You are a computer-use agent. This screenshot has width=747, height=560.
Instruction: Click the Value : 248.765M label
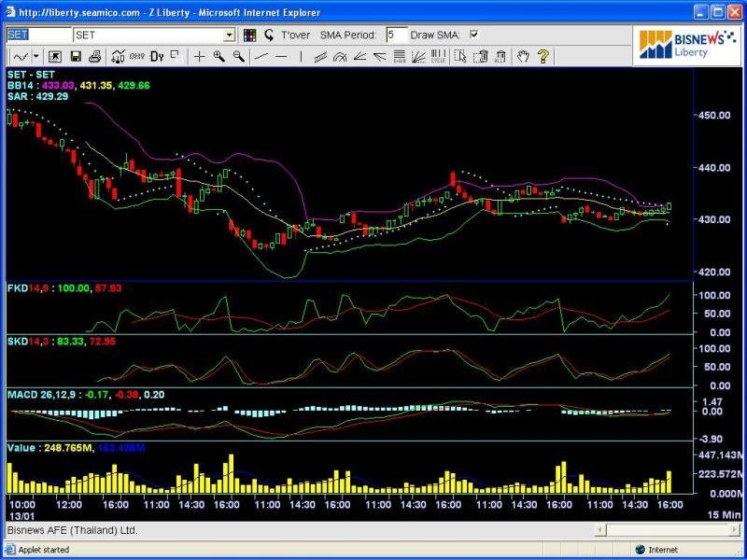coord(50,448)
